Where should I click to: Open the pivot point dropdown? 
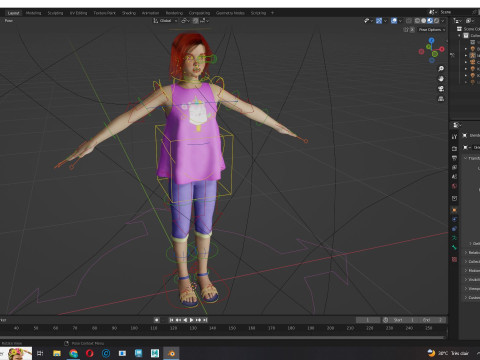coord(185,21)
